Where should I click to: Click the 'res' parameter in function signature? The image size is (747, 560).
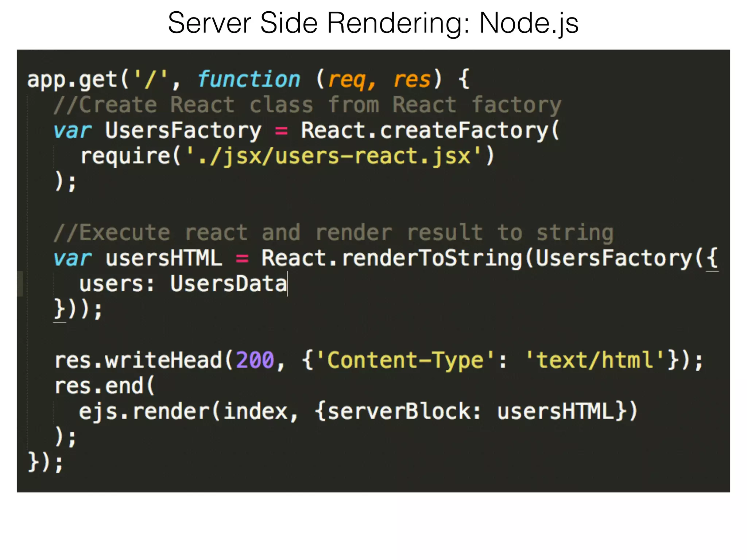(412, 79)
